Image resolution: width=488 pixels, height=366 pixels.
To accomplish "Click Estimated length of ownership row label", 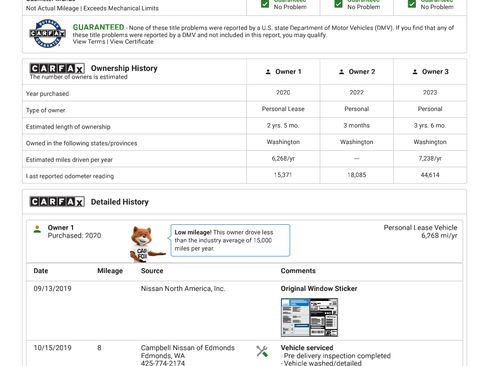I will pos(68,127).
